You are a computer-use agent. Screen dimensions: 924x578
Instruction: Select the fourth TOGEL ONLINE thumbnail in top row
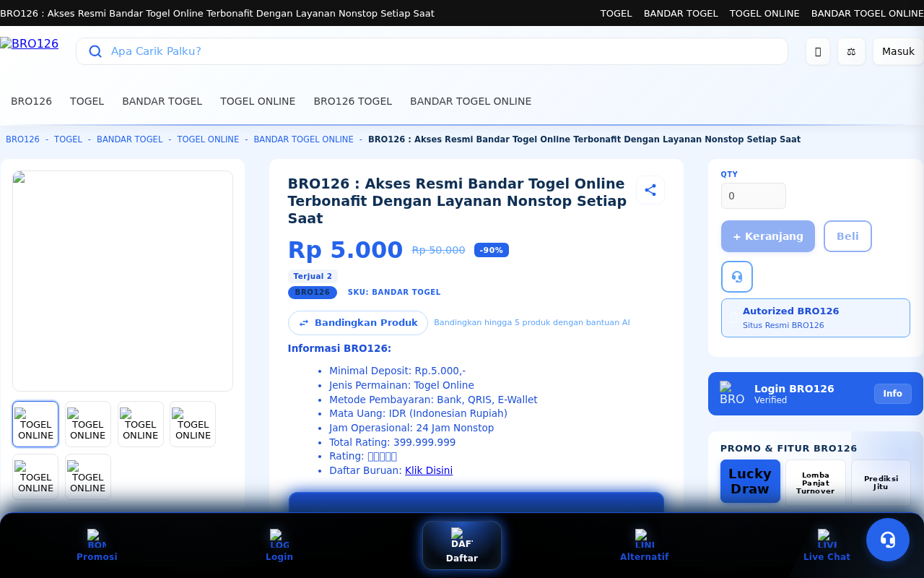click(x=193, y=424)
